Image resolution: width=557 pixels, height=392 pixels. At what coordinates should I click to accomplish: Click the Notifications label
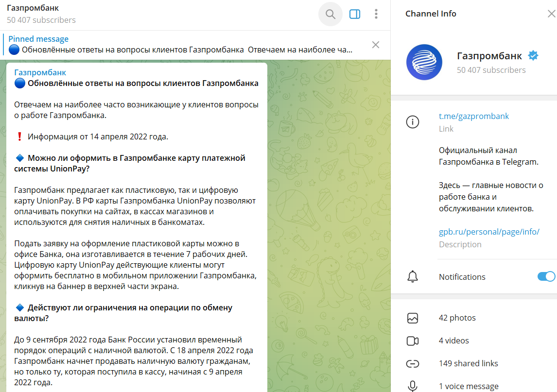pos(462,277)
